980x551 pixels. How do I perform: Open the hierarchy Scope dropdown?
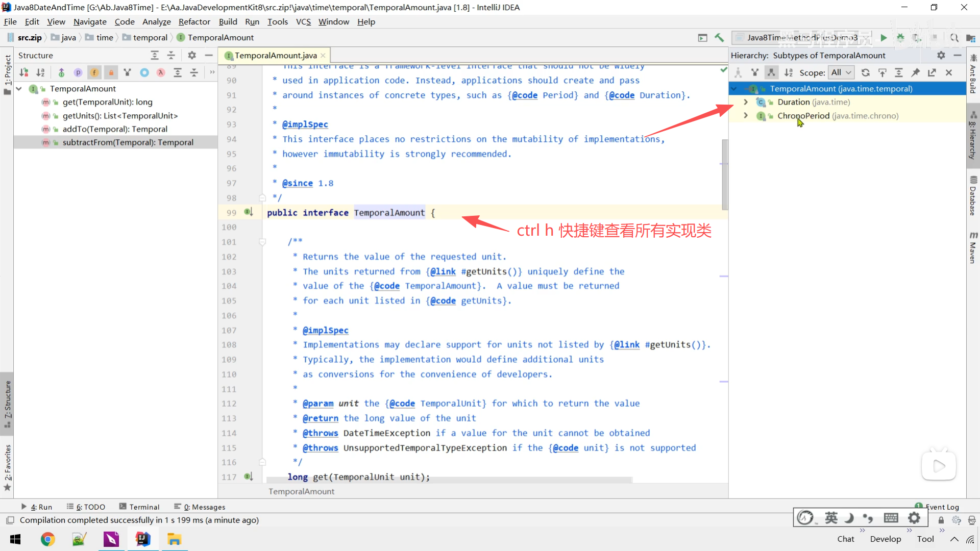point(841,72)
